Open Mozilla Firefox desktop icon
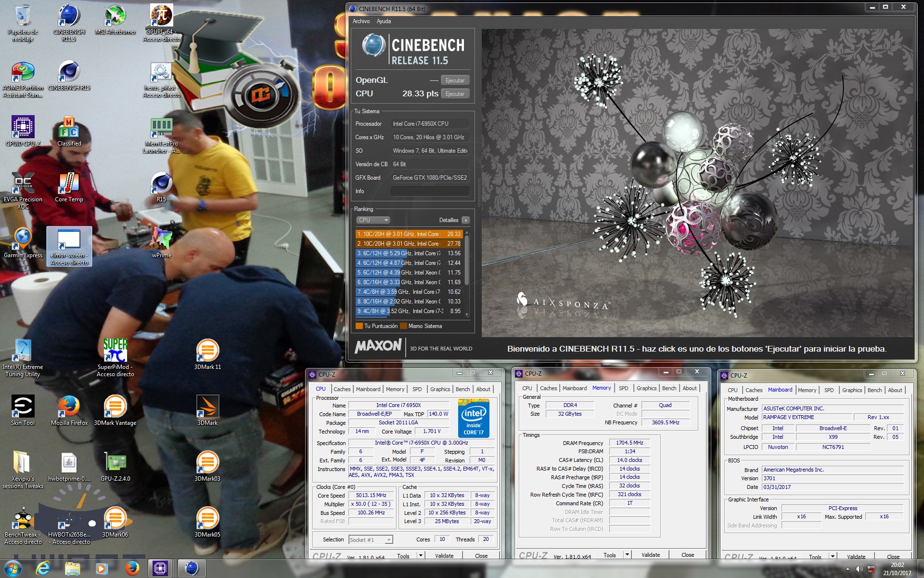924x578 pixels. coord(69,410)
